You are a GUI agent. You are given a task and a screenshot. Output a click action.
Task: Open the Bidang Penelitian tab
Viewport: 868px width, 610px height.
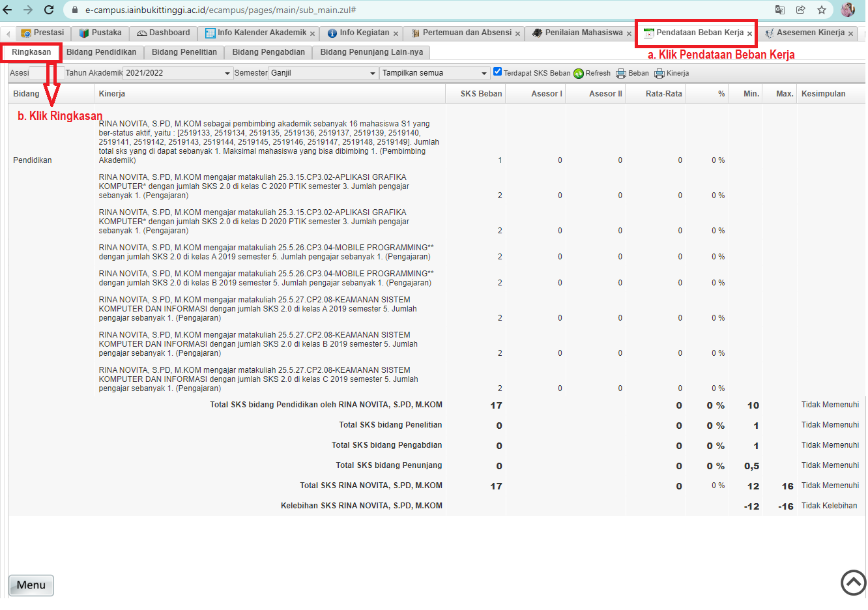pyautogui.click(x=184, y=52)
